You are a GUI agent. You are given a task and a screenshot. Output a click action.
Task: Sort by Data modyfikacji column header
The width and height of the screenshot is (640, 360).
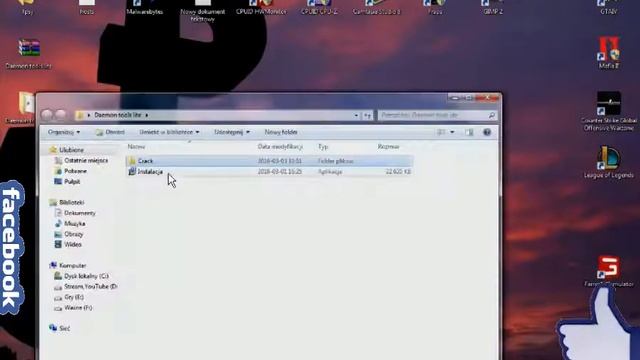tap(280, 147)
